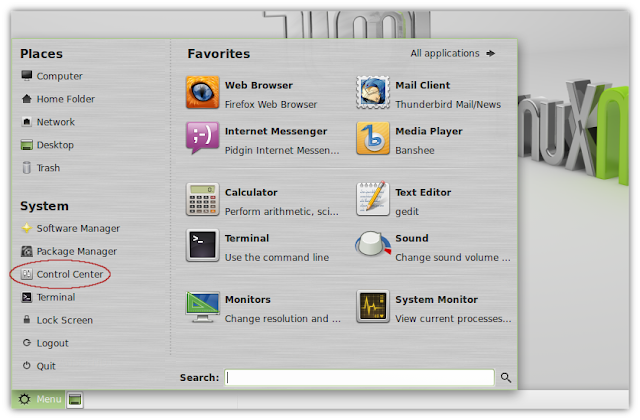Launch gedit Text Editor icon

373,200
